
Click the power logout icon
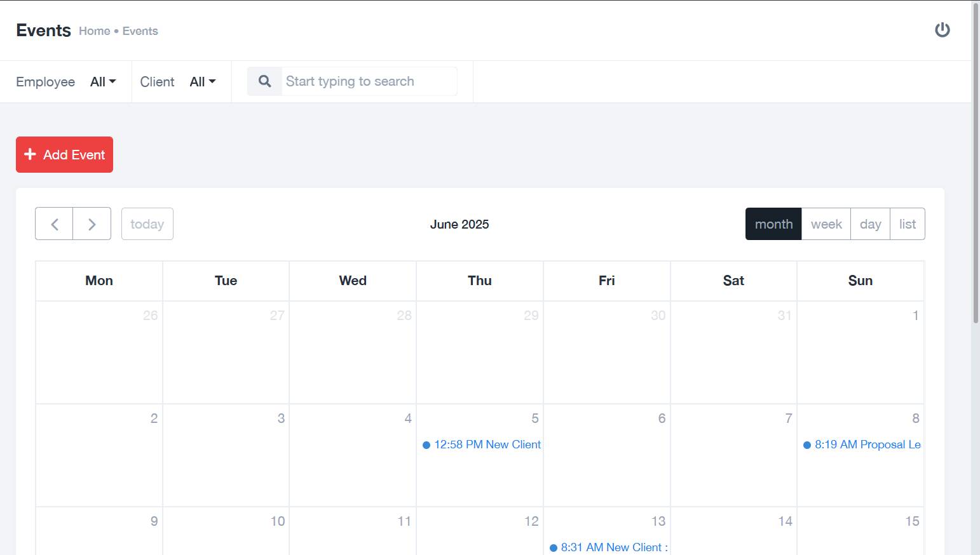click(x=942, y=30)
